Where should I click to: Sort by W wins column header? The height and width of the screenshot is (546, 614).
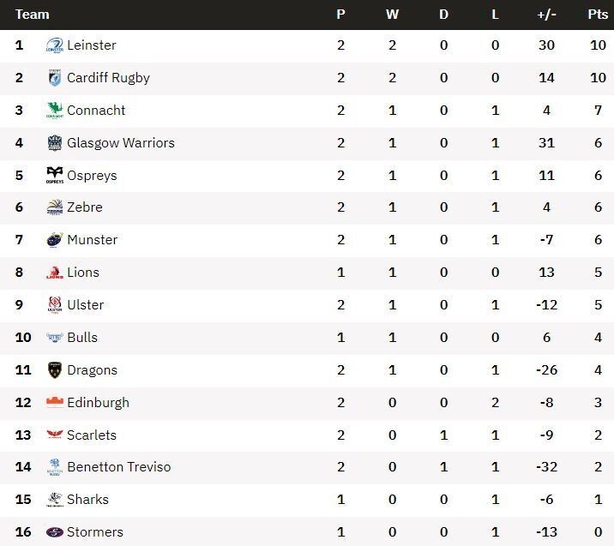392,14
